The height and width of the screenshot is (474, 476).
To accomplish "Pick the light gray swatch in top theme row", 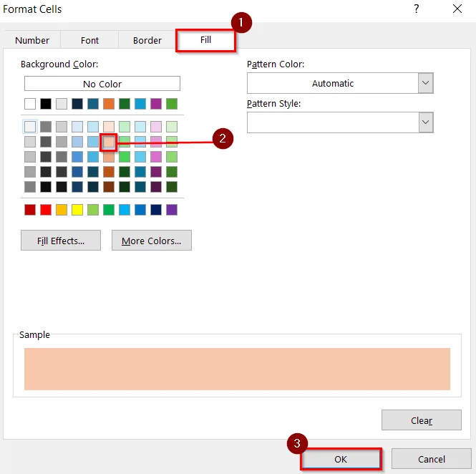I will [62, 104].
